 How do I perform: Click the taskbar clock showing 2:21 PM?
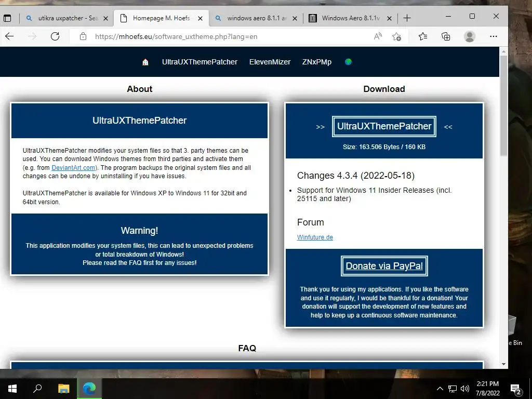pos(487,389)
